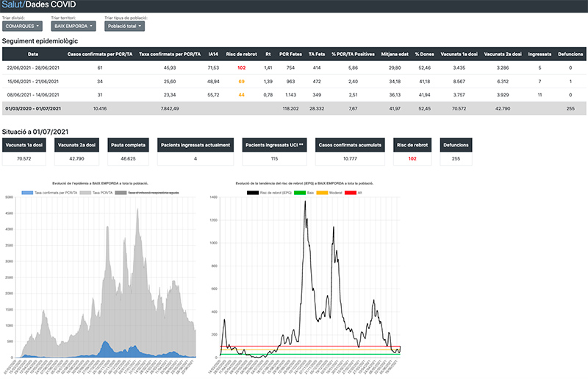Click the orange 69 risk value
Screen dimensions: 588x379
point(242,82)
